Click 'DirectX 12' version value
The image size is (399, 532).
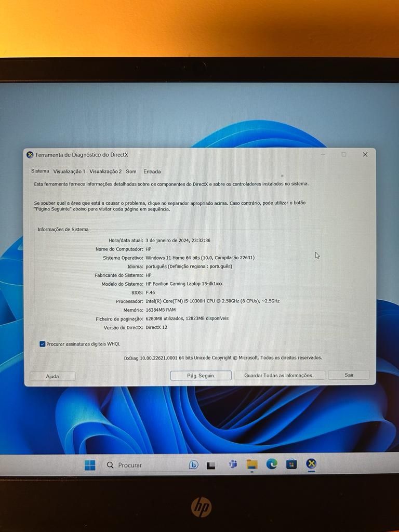pos(156,327)
